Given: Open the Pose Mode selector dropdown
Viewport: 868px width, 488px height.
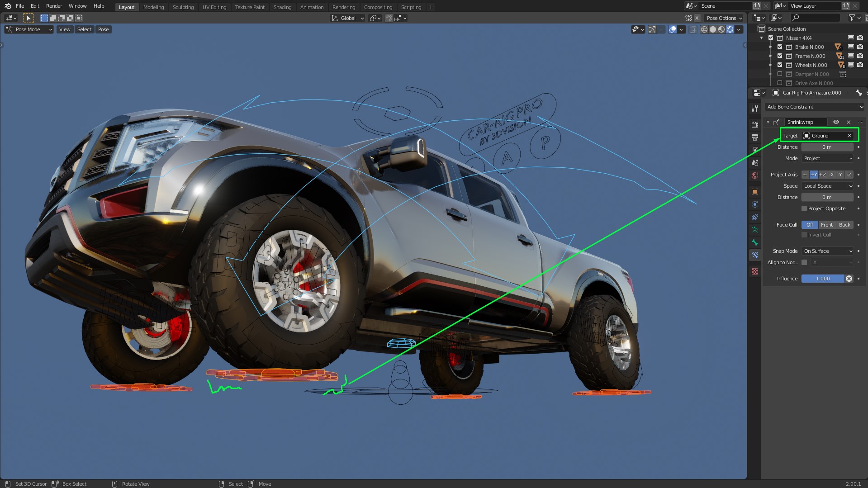Looking at the screenshot, I should 29,29.
